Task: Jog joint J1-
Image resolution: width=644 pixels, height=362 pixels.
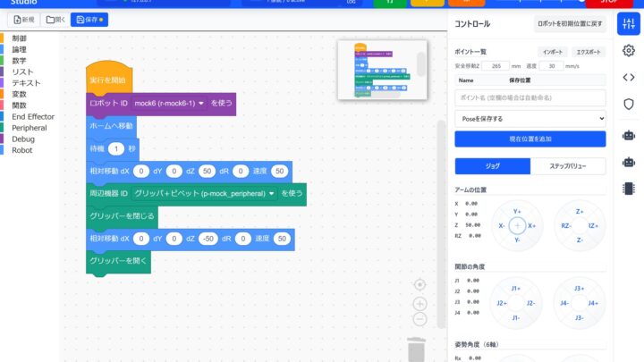Action: pyautogui.click(x=516, y=317)
